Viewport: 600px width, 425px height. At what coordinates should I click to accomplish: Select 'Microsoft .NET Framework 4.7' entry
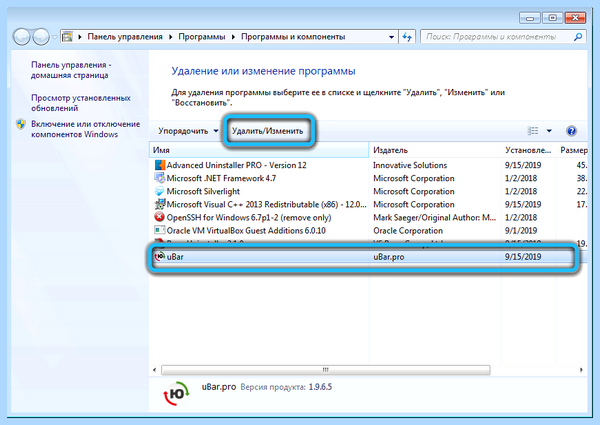(221, 178)
